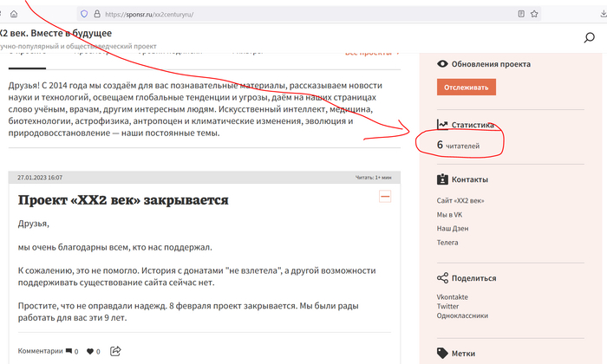Click the orange Отслеживать button
607x364 pixels.
point(467,87)
